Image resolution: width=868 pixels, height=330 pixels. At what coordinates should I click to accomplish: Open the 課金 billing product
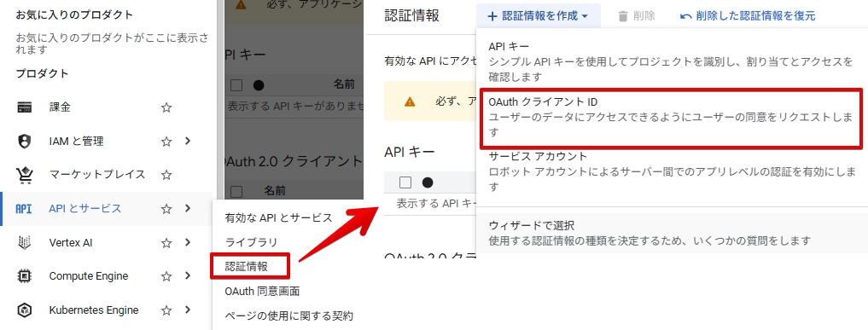click(x=60, y=107)
